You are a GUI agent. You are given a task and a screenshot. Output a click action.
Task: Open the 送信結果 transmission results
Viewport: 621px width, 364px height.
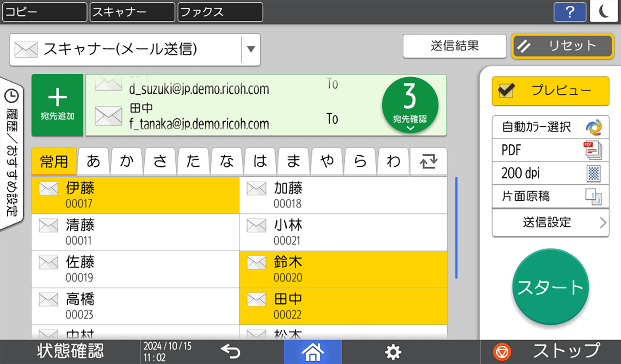pos(454,46)
